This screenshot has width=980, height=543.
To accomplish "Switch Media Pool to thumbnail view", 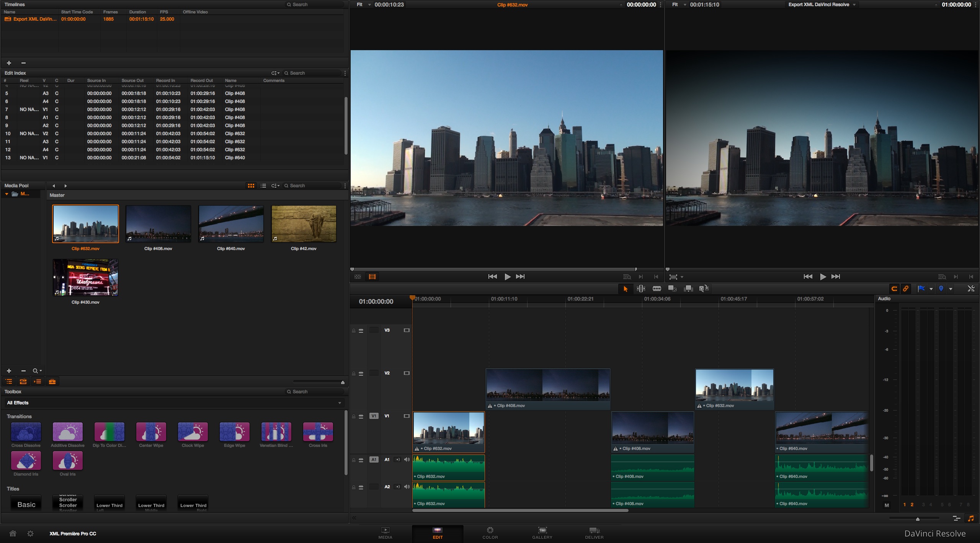I will coord(251,186).
